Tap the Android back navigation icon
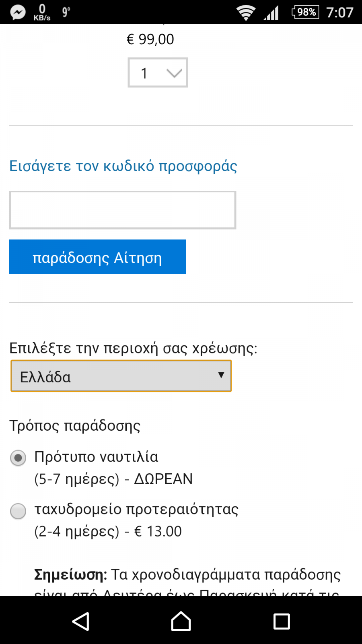This screenshot has width=362, height=644. pyautogui.click(x=81, y=621)
